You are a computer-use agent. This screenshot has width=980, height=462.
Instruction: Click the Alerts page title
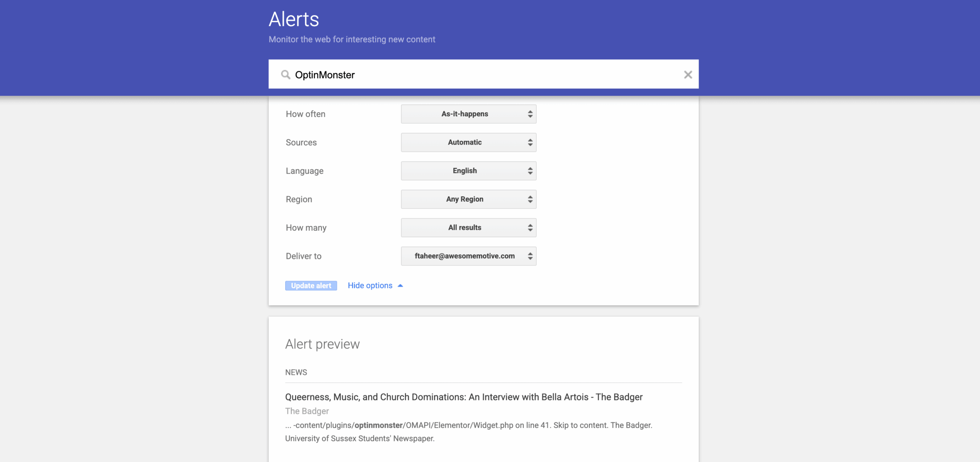pyautogui.click(x=294, y=19)
